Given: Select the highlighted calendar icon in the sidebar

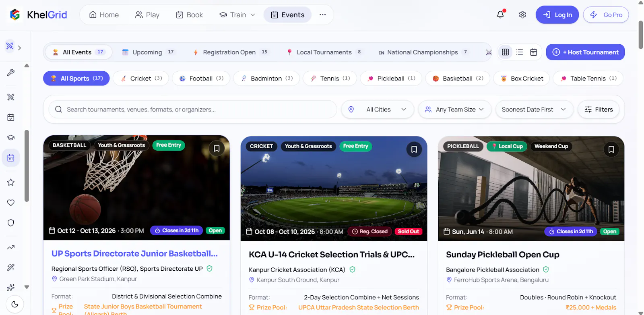Looking at the screenshot, I should 11,158.
